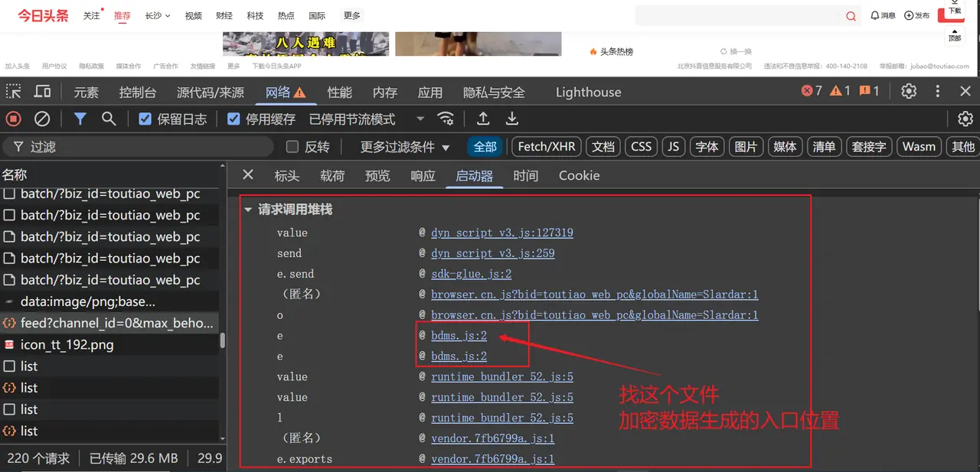Open the 响应 tab
980x472 pixels.
coord(423,176)
